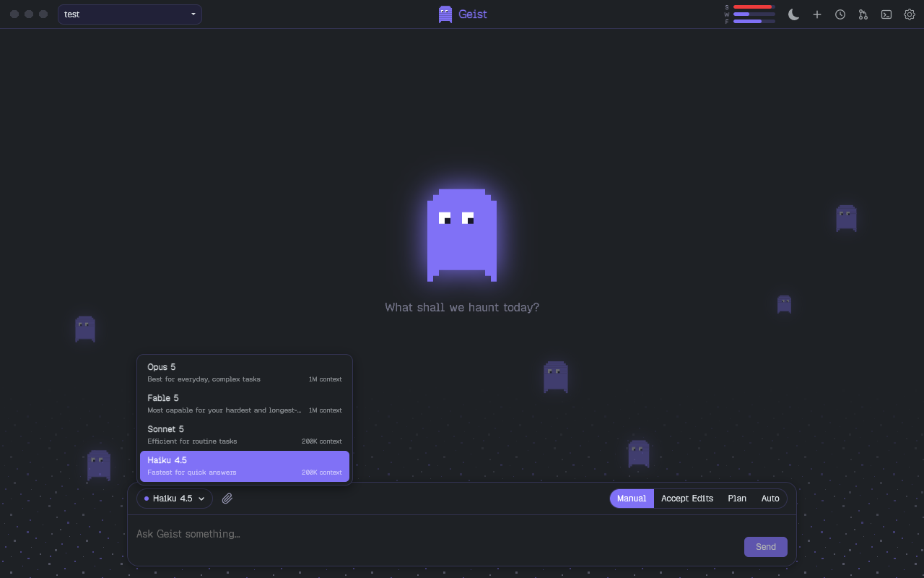924x578 pixels.
Task: Click the red S usage bar
Action: point(754,7)
